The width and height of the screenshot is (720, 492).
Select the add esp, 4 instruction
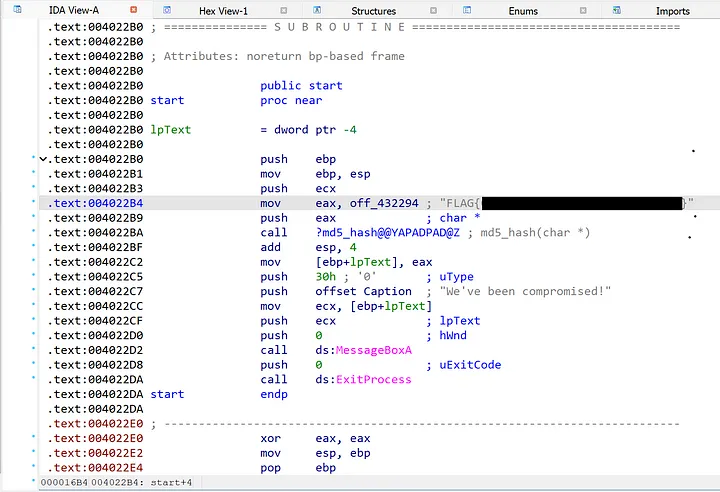pos(308,247)
